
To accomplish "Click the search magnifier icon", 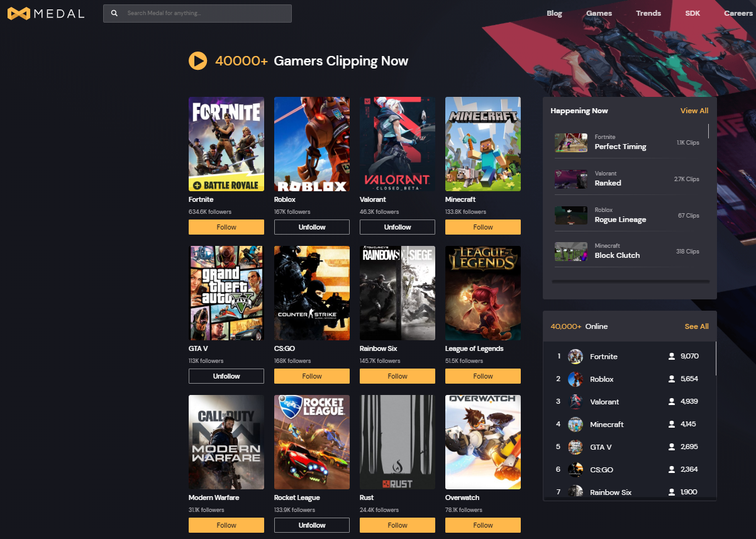I will (x=114, y=13).
